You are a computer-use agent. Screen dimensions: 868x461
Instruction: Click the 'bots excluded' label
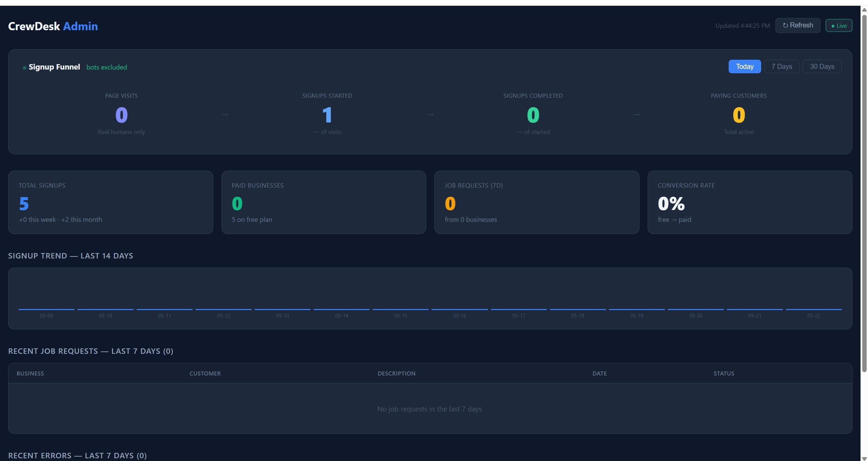(x=106, y=67)
